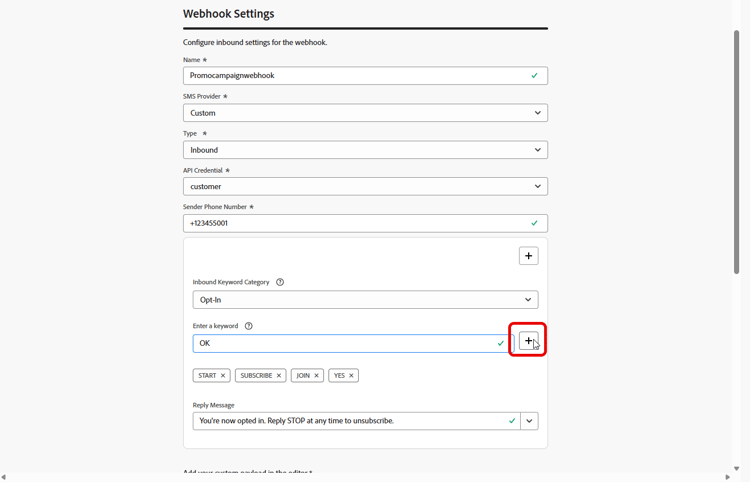
Task: Click the scroll down arrow
Action: [x=736, y=468]
